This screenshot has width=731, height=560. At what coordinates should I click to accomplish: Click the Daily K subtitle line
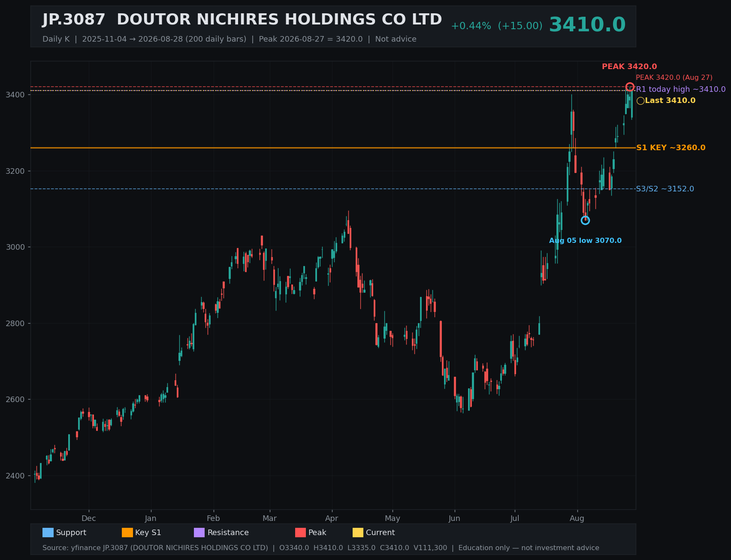click(x=230, y=39)
